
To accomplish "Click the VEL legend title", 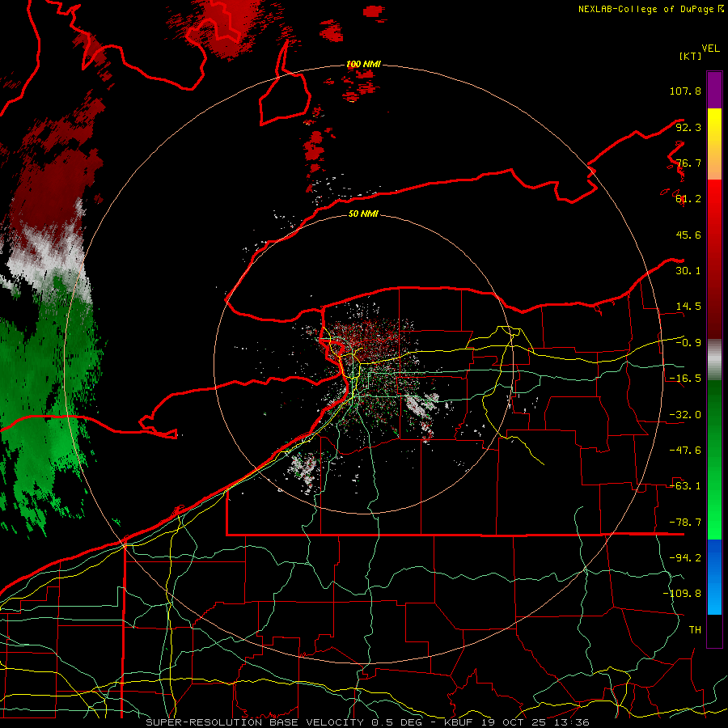I will pyautogui.click(x=710, y=48).
